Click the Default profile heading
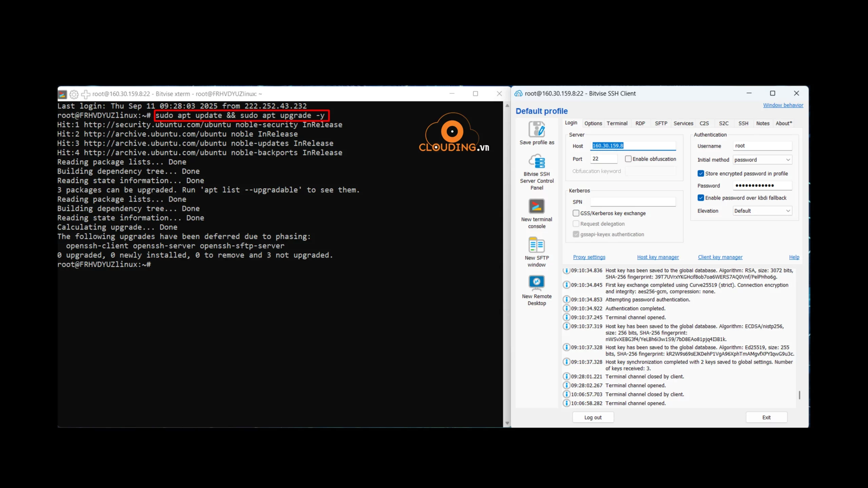The width and height of the screenshot is (868, 488). coord(541,111)
